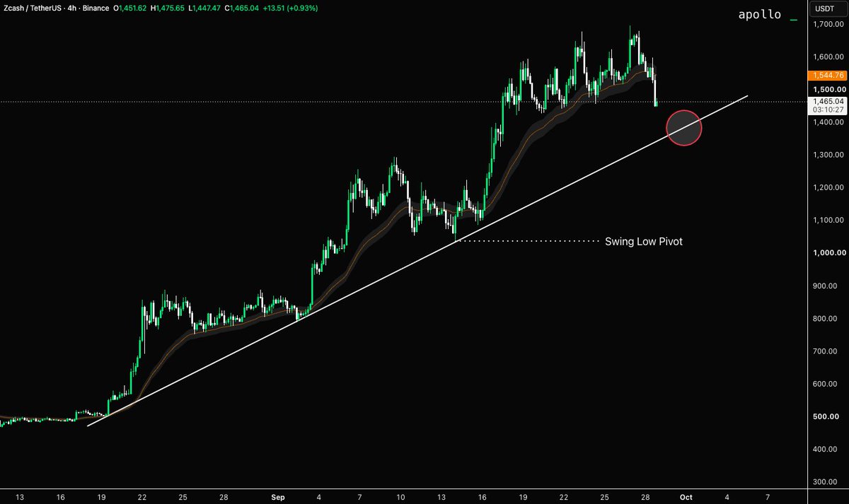Click the 1,200.00 price axis label
The image size is (849, 504).
point(828,187)
